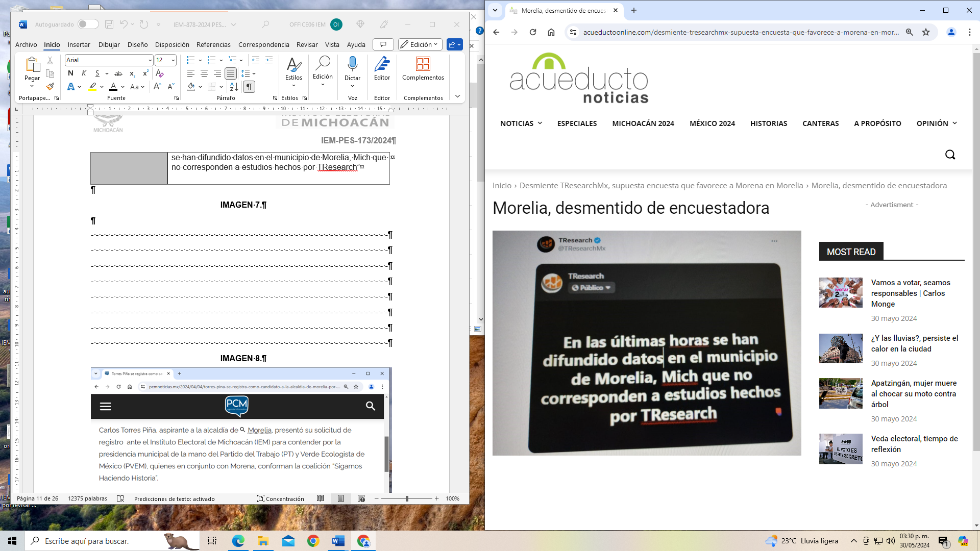
Task: Align paragraph text to the left
Action: (191, 73)
